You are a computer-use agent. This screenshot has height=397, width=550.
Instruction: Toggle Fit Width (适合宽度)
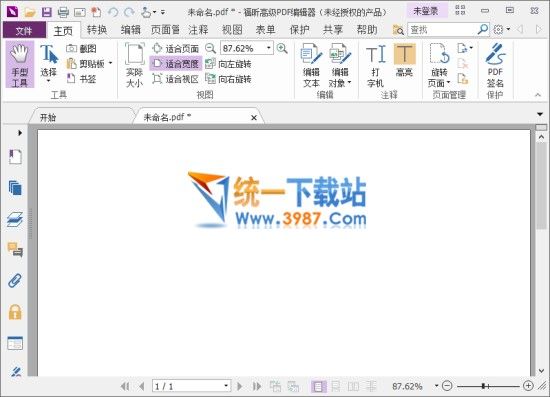click(176, 63)
